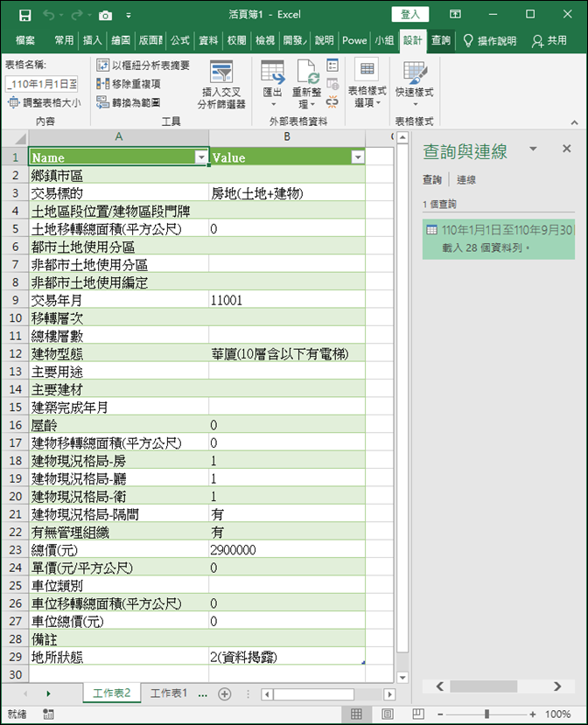This screenshot has height=725, width=588.
Task: Switch to Page Layout view icon
Action: tap(388, 714)
